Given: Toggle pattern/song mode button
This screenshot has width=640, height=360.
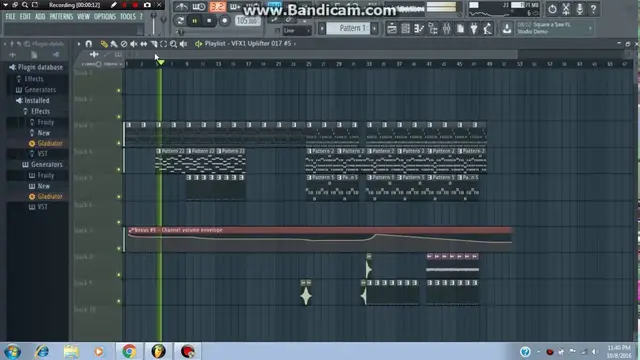Looking at the screenshot, I should pos(180,20).
